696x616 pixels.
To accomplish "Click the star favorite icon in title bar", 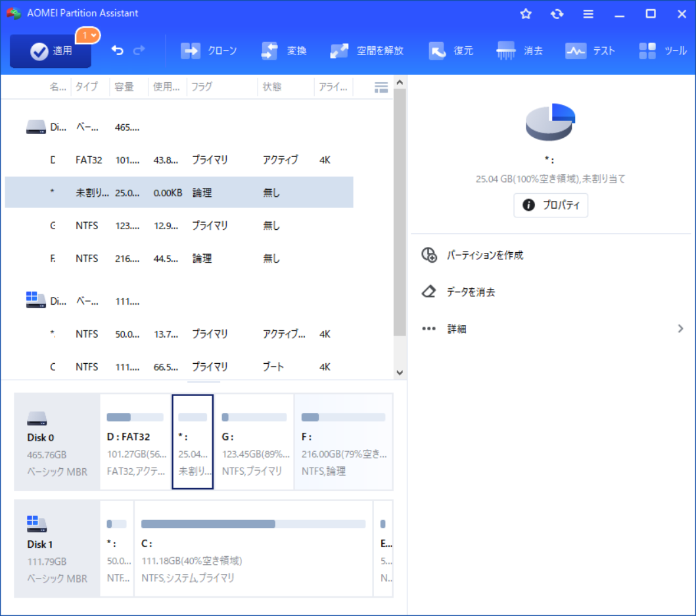I will click(x=526, y=14).
